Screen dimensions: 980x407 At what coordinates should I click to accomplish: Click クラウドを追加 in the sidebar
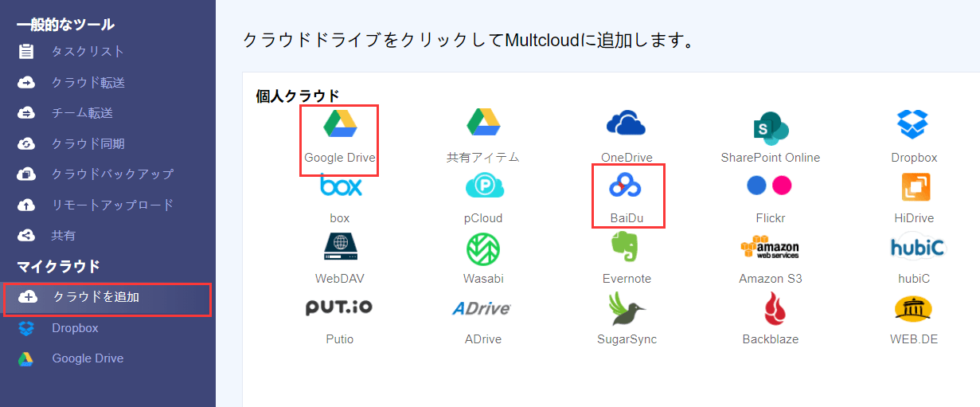tap(106, 299)
